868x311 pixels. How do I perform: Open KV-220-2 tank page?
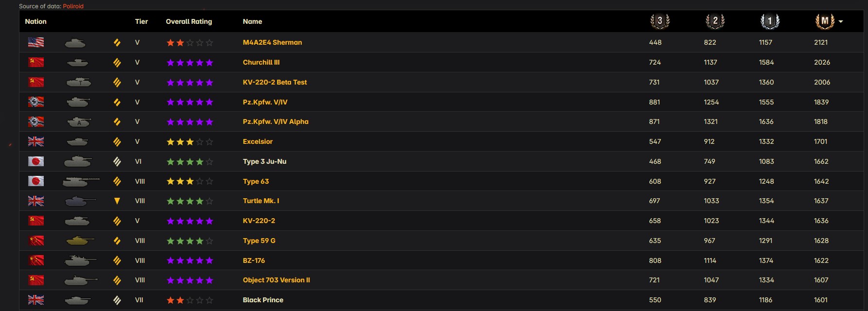259,221
